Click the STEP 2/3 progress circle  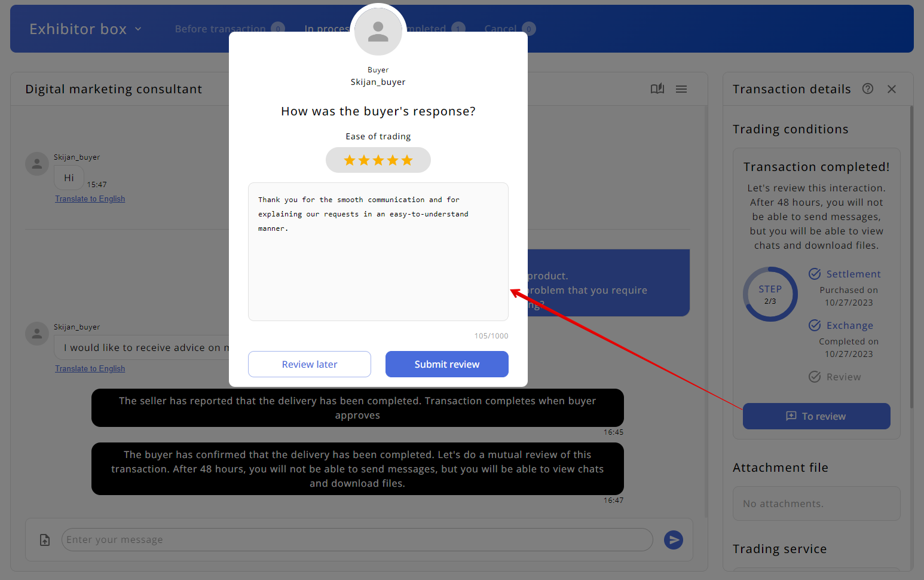pos(770,294)
